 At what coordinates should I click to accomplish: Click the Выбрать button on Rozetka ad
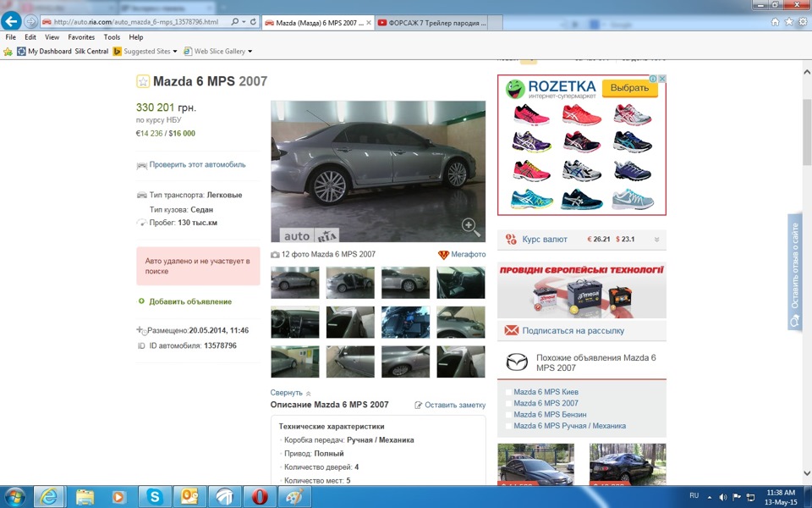pos(629,88)
